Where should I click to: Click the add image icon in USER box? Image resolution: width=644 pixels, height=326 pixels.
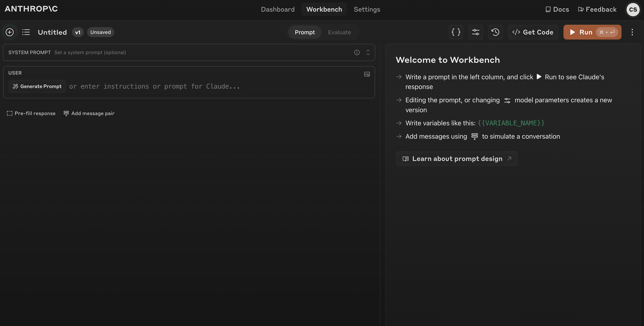(367, 74)
